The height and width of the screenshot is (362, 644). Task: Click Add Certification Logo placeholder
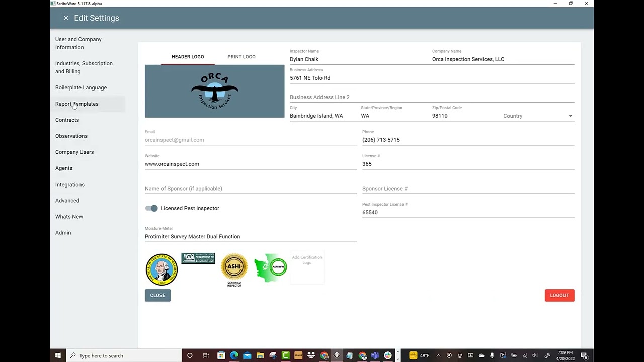click(x=307, y=267)
